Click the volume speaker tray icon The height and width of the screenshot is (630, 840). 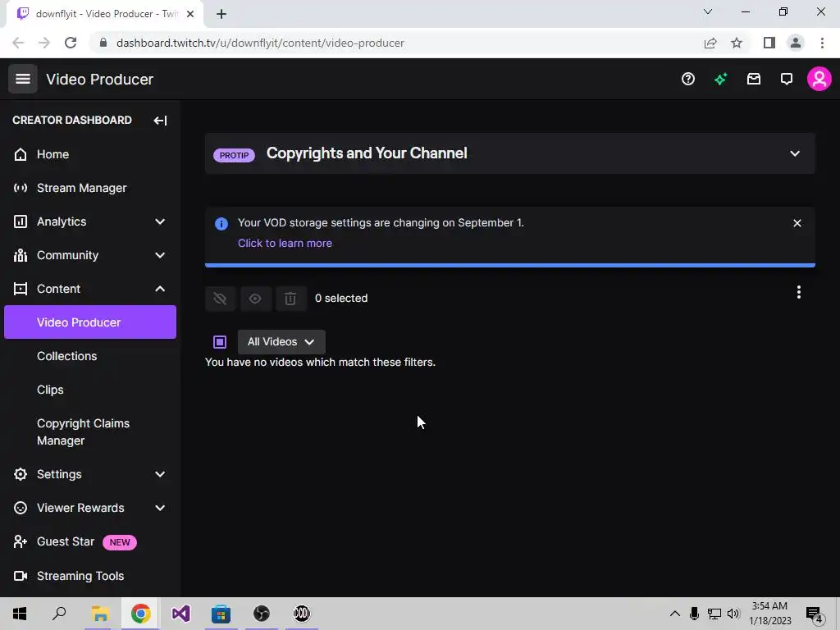point(733,614)
